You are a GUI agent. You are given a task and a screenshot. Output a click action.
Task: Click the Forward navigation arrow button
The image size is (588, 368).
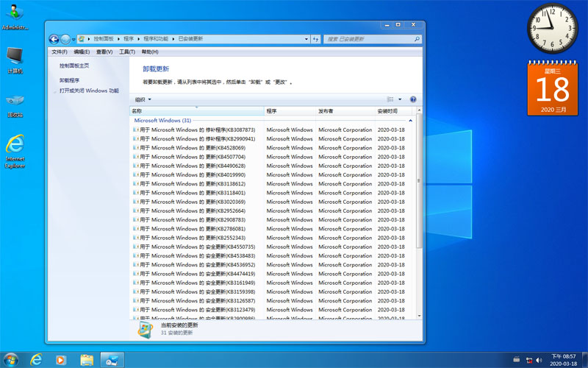(x=65, y=39)
